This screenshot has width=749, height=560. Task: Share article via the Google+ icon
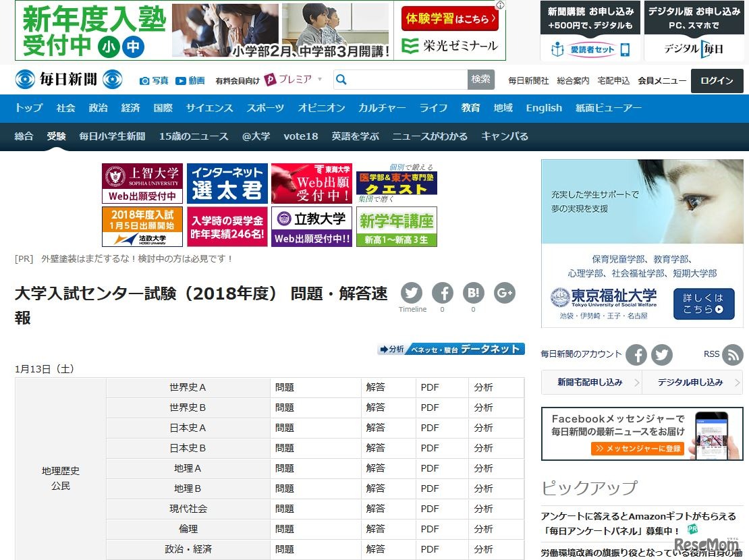[504, 293]
